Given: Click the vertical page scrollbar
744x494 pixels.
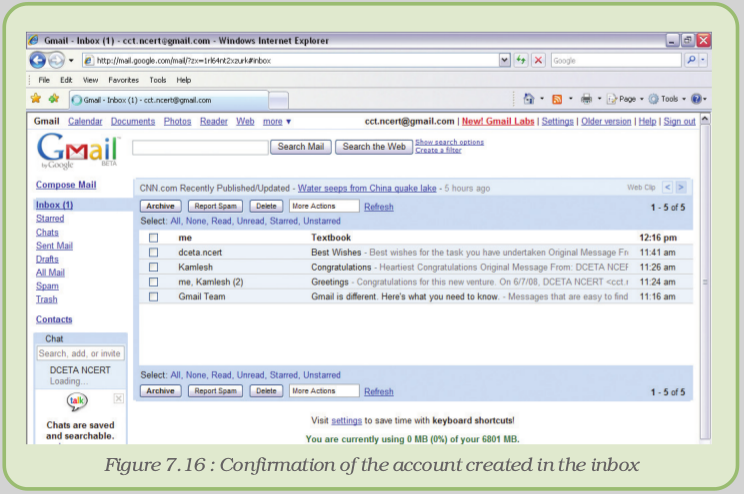Looking at the screenshot, I should point(705,282).
